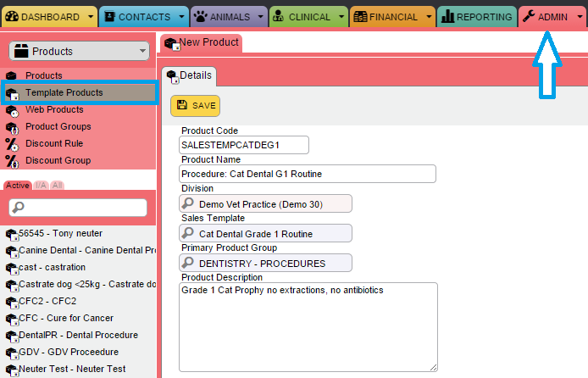The height and width of the screenshot is (378, 588).
Task: Click the Sales Template magnifier icon
Action: (187, 233)
